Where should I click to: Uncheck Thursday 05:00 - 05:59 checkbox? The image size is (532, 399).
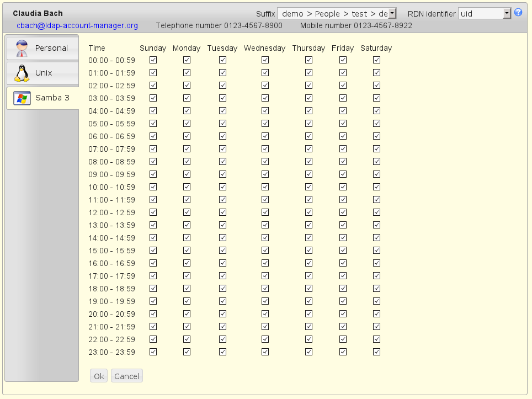pos(308,124)
